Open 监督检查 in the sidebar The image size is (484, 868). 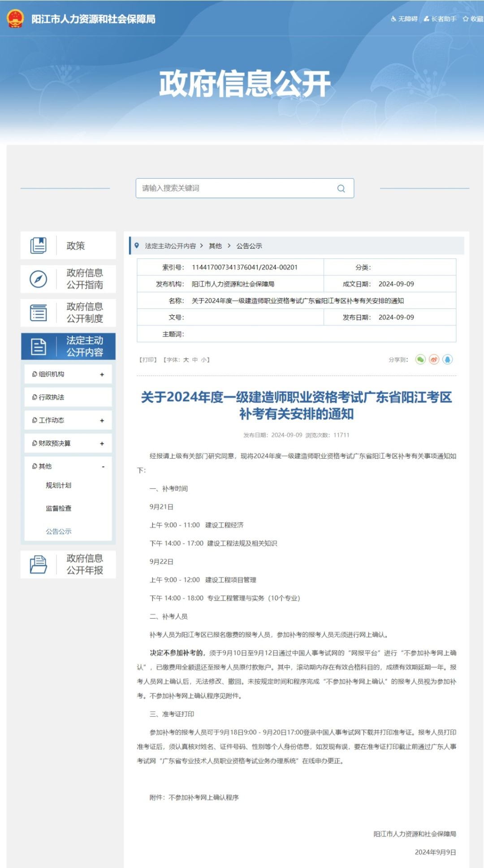[58, 508]
